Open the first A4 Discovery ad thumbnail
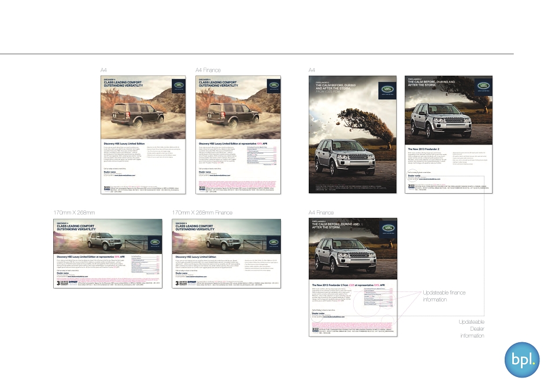 click(x=143, y=135)
